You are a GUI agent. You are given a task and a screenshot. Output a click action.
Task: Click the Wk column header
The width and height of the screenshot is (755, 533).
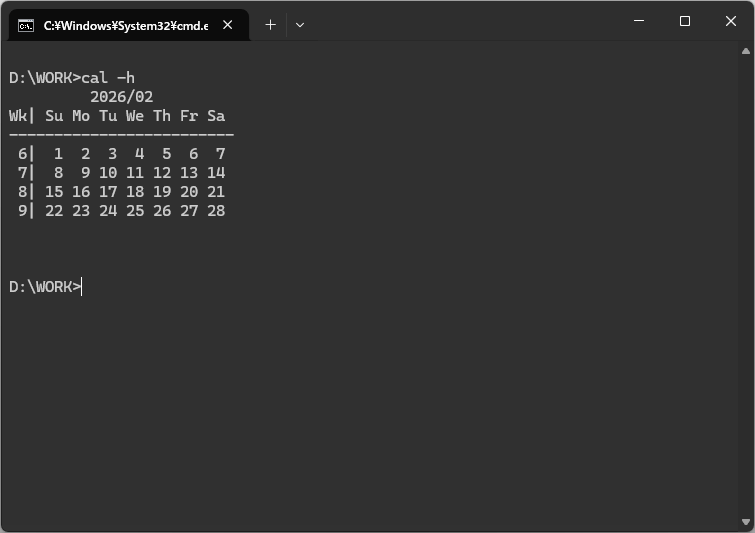coord(18,116)
